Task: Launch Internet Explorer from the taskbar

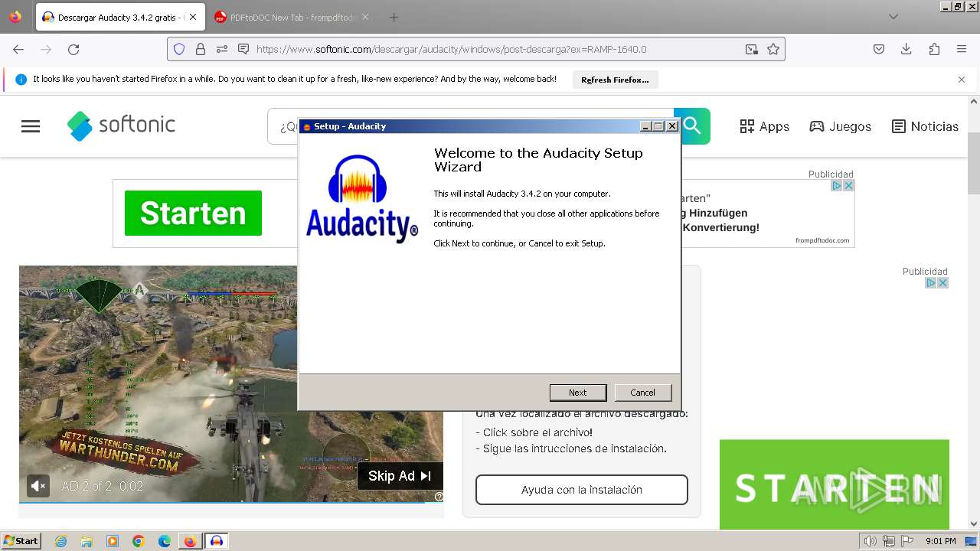Action: pos(60,541)
